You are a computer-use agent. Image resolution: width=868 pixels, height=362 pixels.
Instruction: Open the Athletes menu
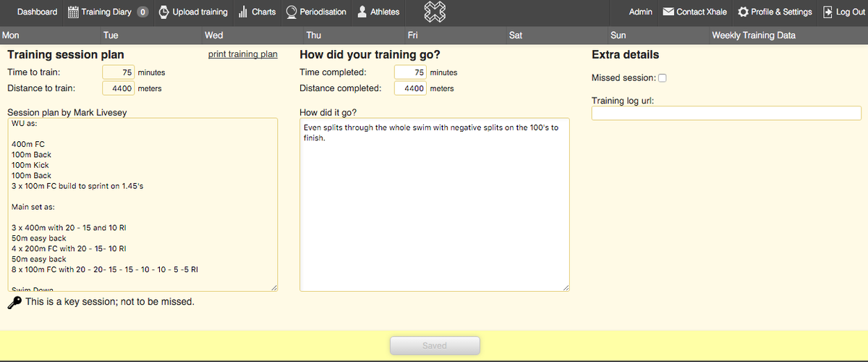pyautogui.click(x=385, y=12)
